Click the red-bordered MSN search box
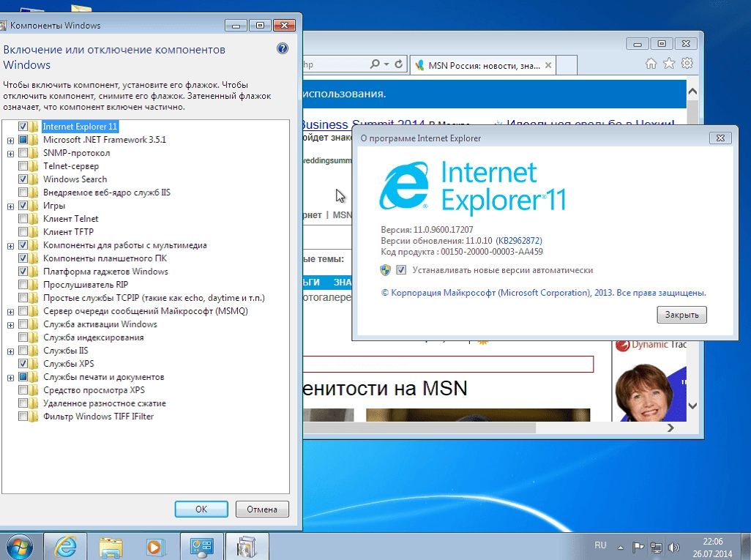This screenshot has height=560, width=751. tap(448, 364)
